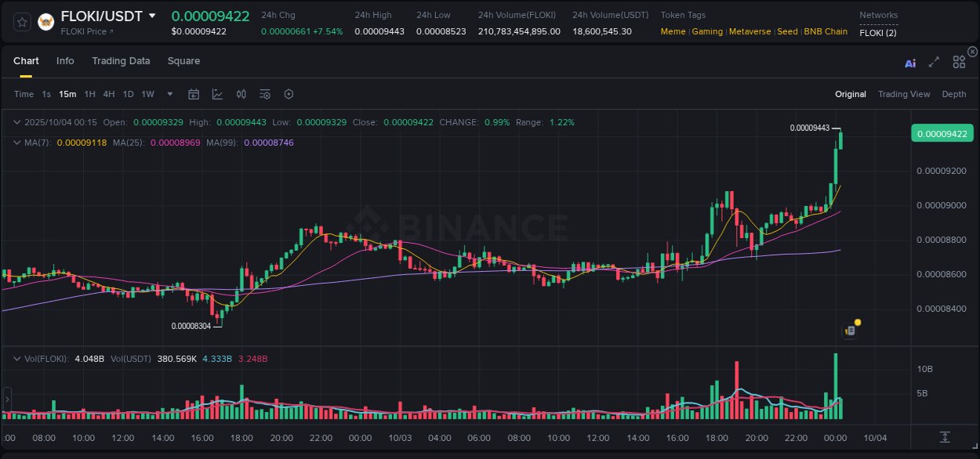Viewport: 980px width, 459px height.
Task: Click the Ai analysis icon
Action: click(x=910, y=62)
